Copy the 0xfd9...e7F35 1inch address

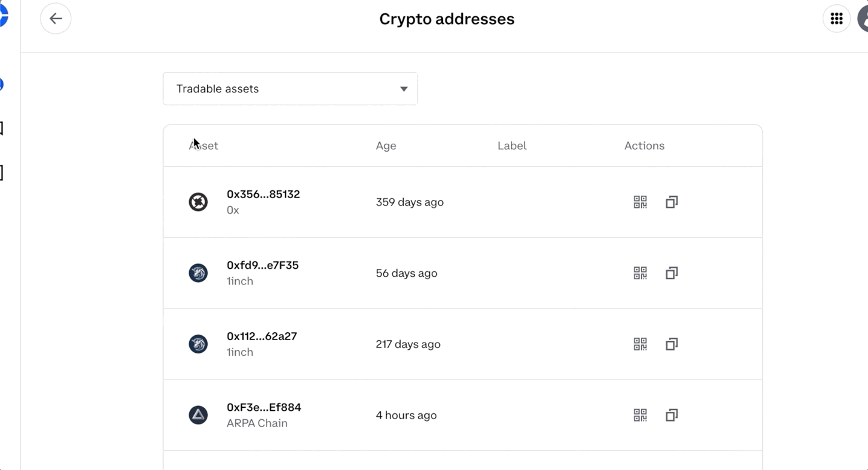(x=672, y=273)
